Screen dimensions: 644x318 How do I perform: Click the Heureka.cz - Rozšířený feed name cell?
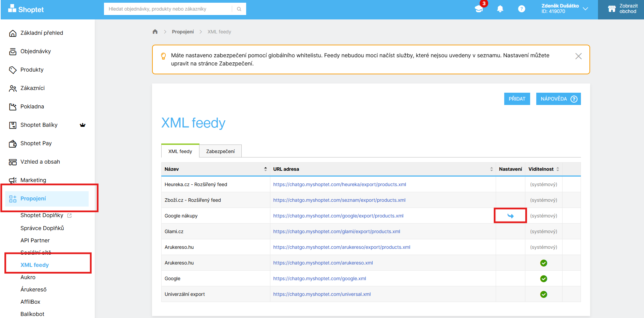pyautogui.click(x=215, y=184)
